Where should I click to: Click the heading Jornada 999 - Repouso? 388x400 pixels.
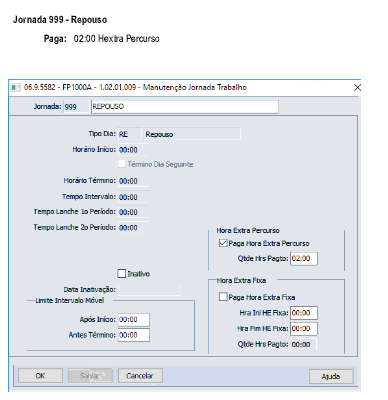pos(60,20)
